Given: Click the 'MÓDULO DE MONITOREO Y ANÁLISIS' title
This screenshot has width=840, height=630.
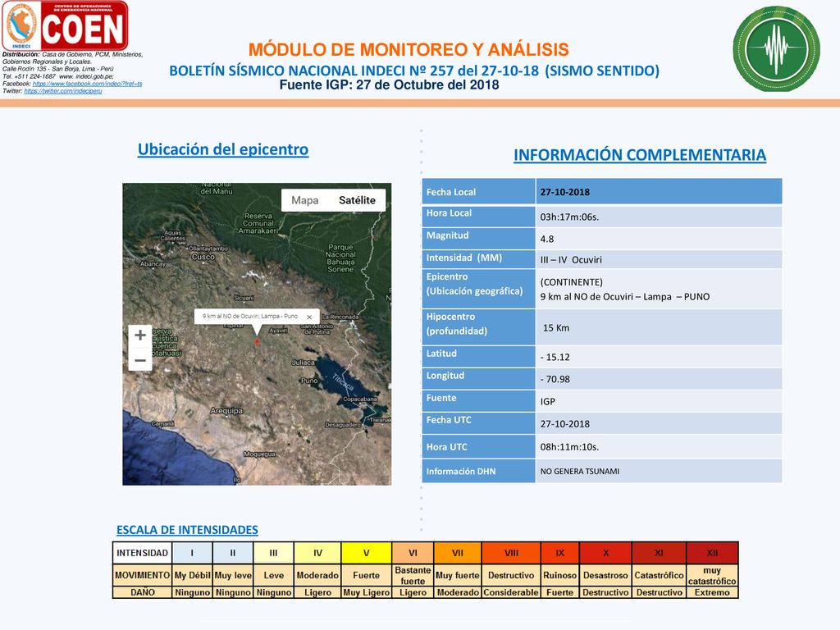Looking at the screenshot, I should (x=409, y=50).
